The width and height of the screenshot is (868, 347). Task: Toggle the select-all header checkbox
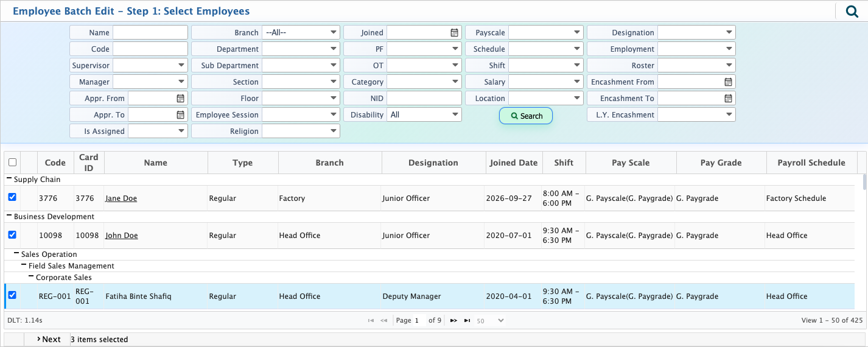point(12,163)
